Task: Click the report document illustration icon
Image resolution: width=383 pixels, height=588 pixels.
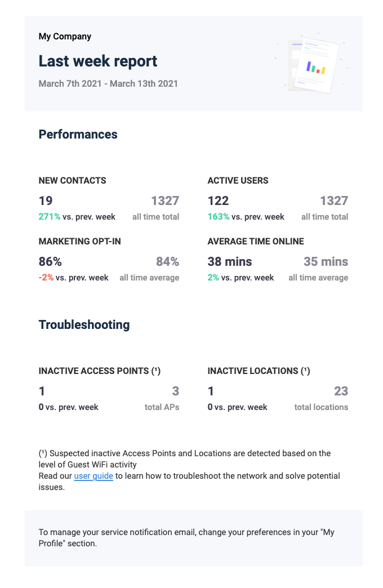Action: point(313,64)
